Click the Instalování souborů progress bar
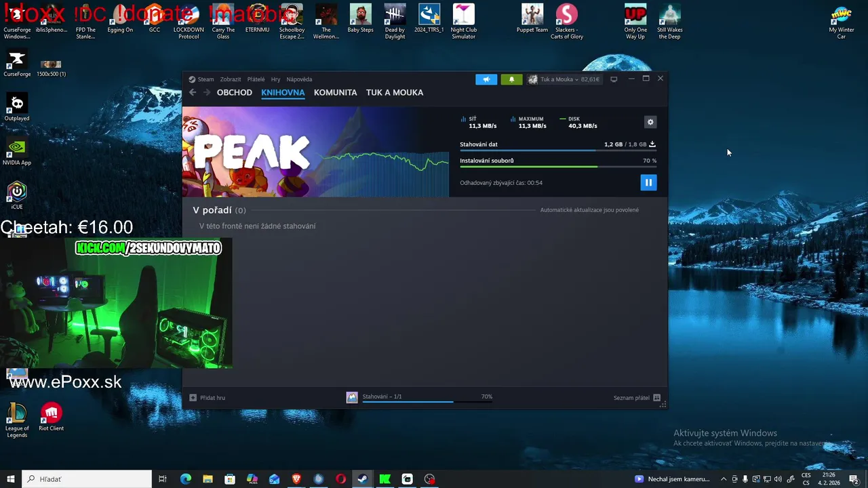868x488 pixels. point(558,167)
